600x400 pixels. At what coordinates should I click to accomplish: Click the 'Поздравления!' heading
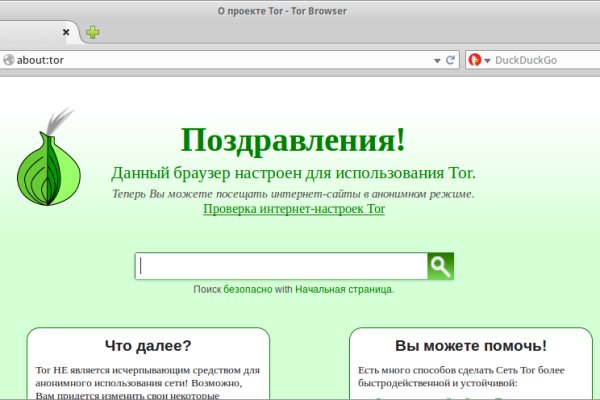(x=293, y=139)
